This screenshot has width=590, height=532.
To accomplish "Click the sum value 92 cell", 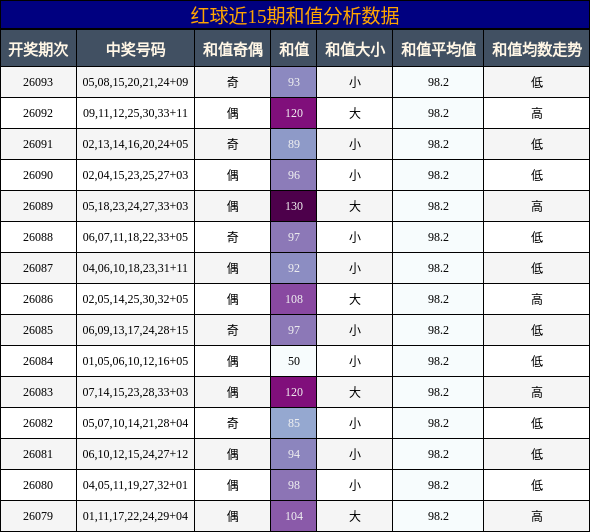I will pos(293,268).
